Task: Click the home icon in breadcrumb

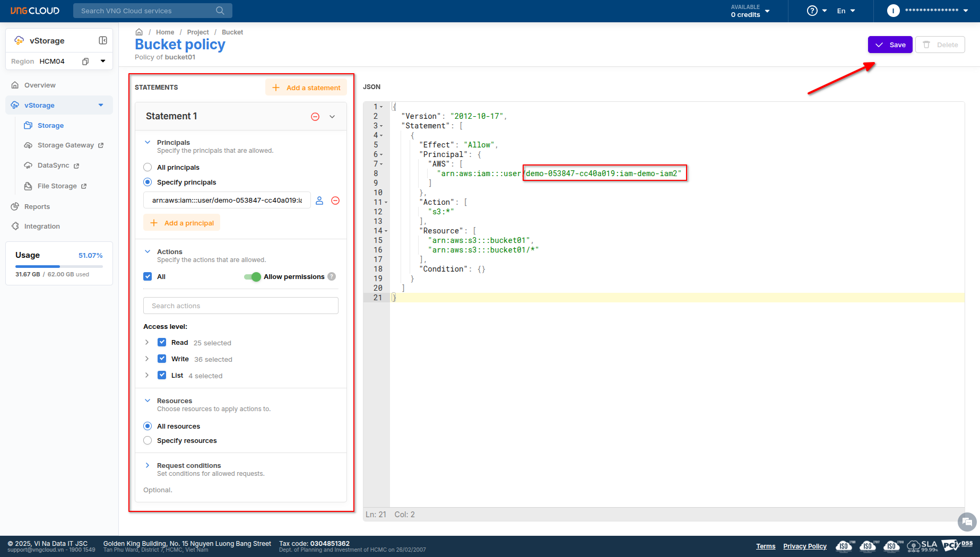Action: pyautogui.click(x=139, y=32)
